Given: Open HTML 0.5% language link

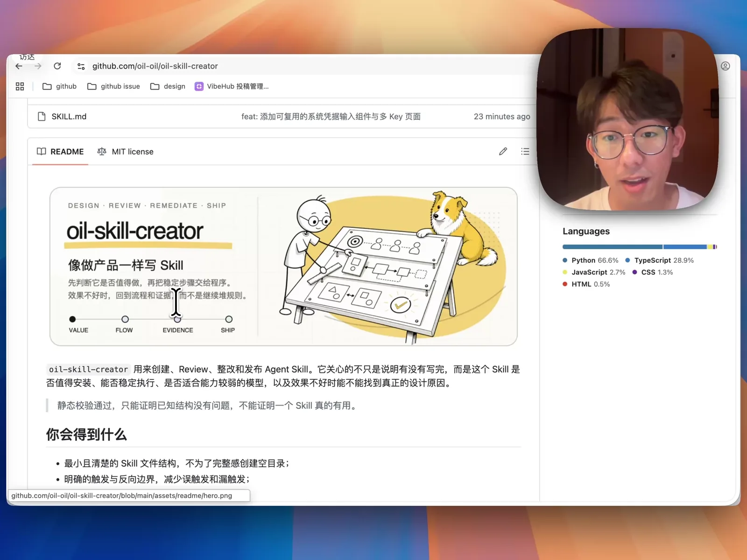Looking at the screenshot, I should (x=586, y=284).
